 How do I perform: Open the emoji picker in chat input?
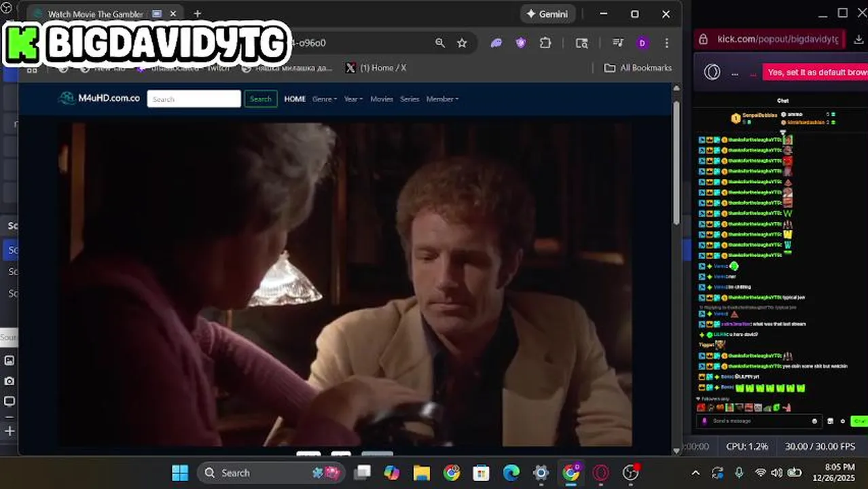click(814, 421)
